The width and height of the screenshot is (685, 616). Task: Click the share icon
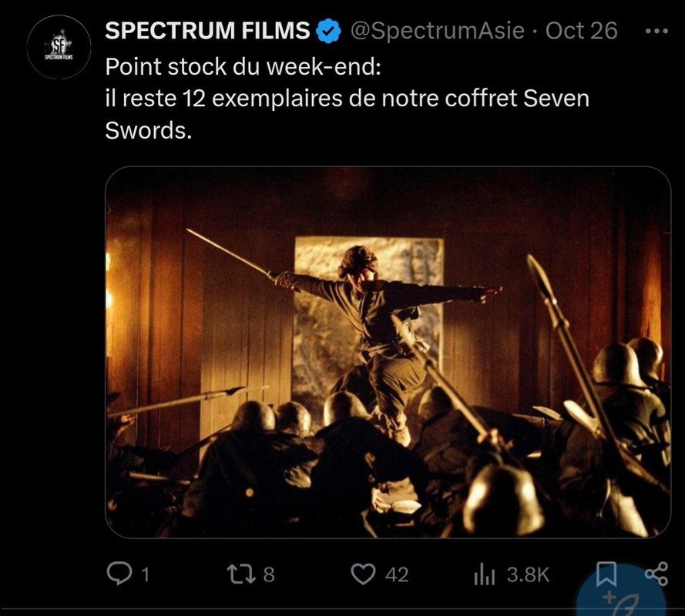[x=656, y=574]
